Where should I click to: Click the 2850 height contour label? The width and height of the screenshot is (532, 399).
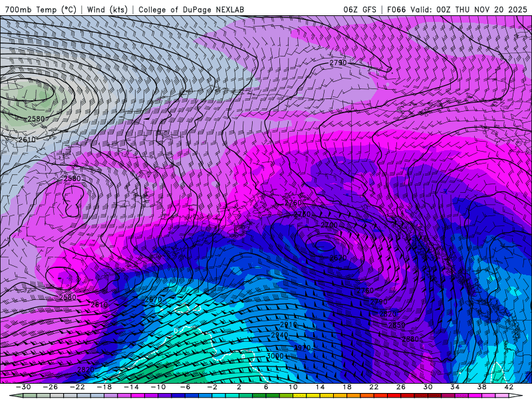click(x=396, y=325)
